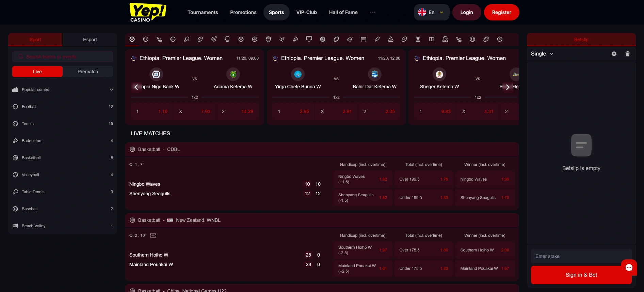The height and width of the screenshot is (292, 644).
Task: Click the snooker triangle sport icon
Action: click(391, 39)
